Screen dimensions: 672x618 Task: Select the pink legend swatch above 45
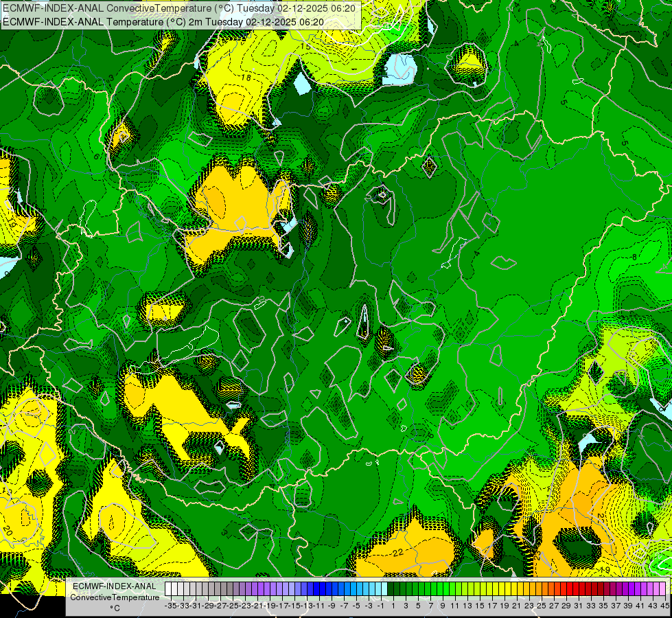coord(662,589)
